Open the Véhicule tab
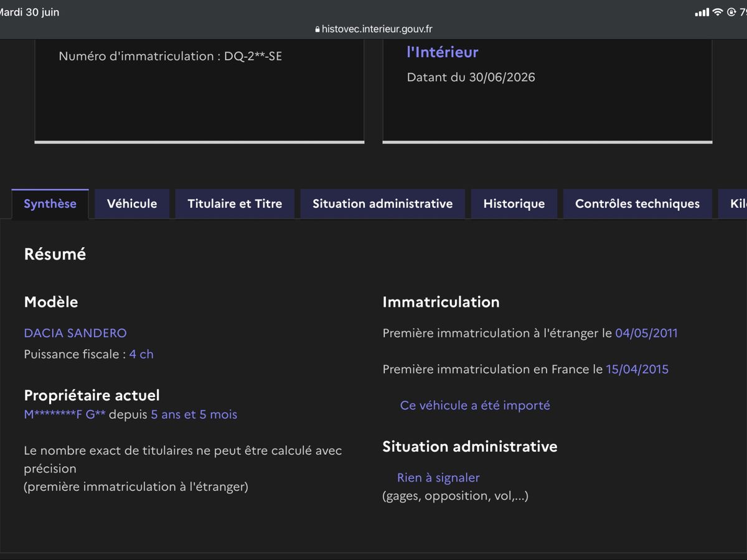 (x=132, y=203)
